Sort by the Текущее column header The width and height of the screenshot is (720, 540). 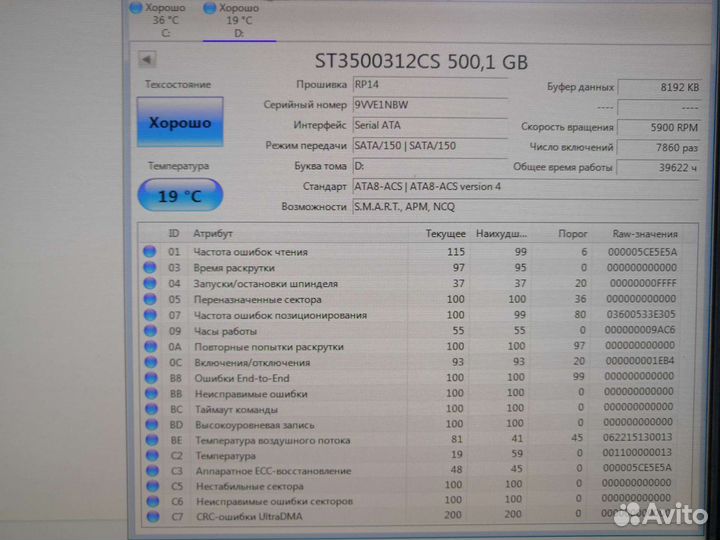point(445,234)
